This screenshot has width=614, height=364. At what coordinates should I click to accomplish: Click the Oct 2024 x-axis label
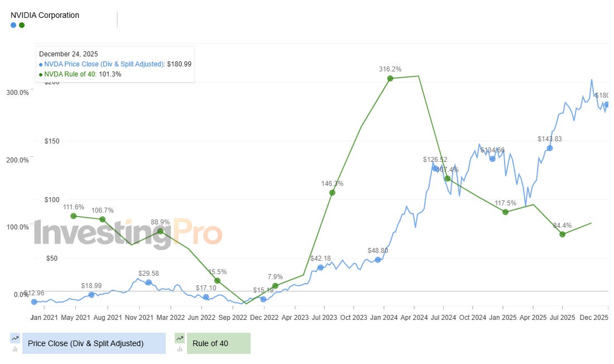473,317
